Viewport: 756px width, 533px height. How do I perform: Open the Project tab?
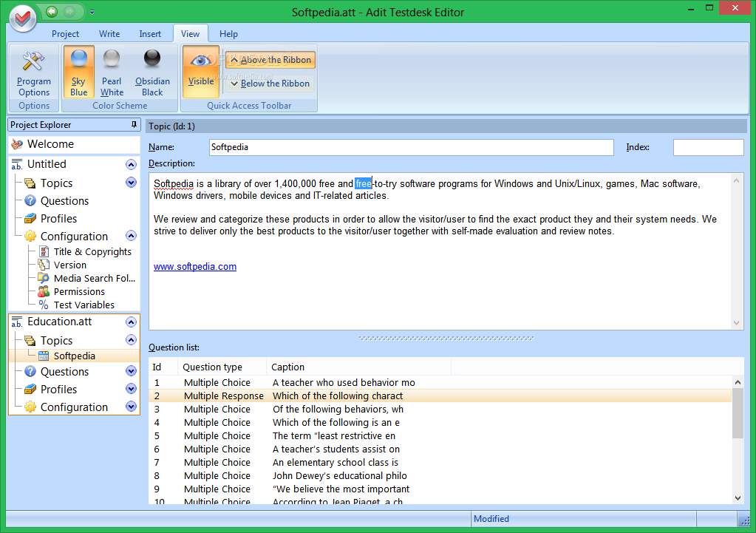coord(65,34)
